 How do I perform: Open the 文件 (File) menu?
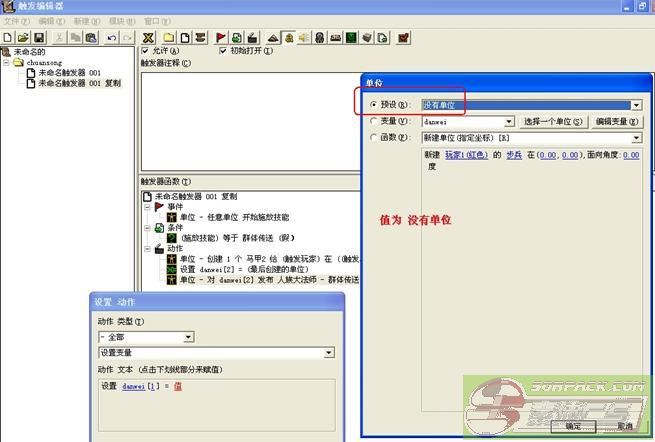(14, 20)
